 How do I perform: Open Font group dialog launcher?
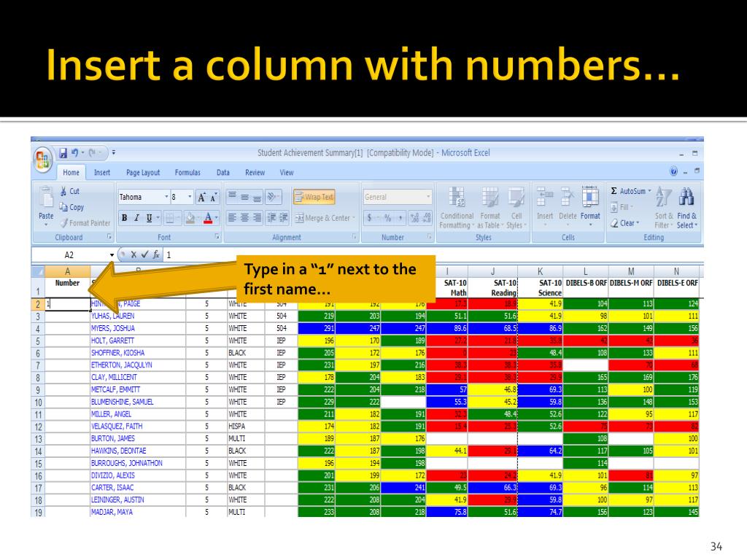[217, 237]
